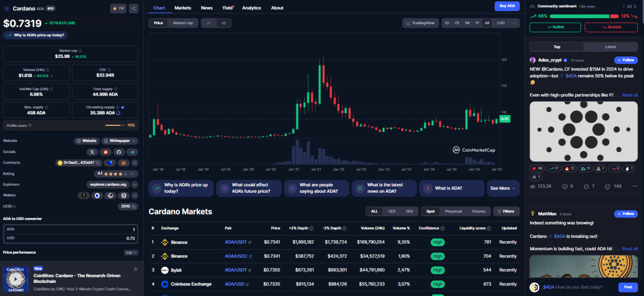
Task: Copy the contract address 0x3ee2...435d47
Action: point(98,163)
